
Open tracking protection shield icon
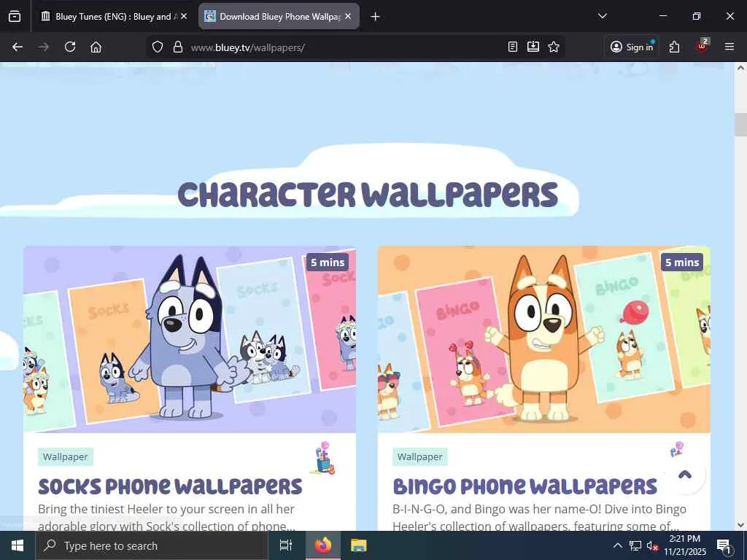(x=158, y=47)
